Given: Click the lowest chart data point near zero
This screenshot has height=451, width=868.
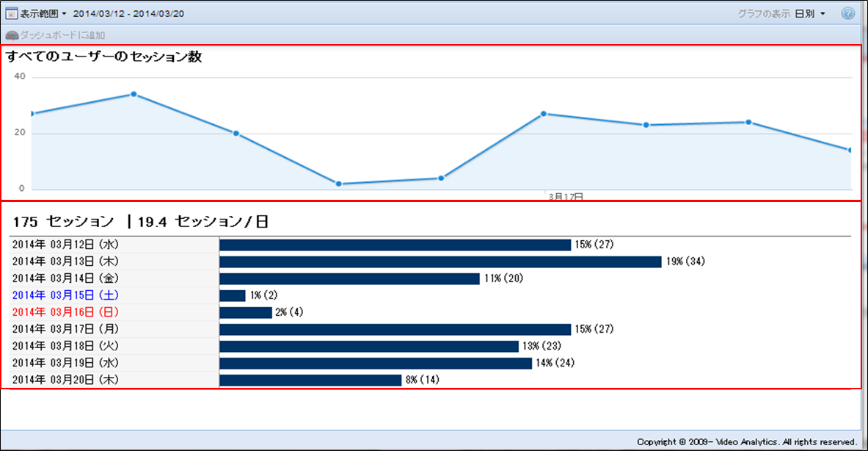Looking at the screenshot, I should click(338, 184).
